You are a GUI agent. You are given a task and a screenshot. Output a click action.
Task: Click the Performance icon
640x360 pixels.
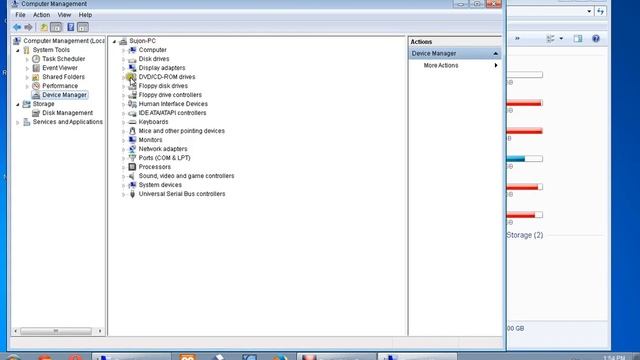[x=36, y=86]
